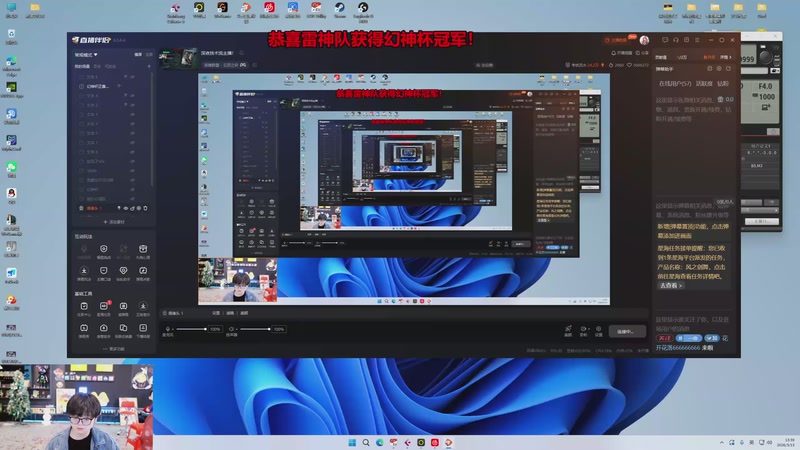Toggle visibility eye of 摄像头 1 source
The width and height of the screenshot is (800, 450).
(x=126, y=208)
